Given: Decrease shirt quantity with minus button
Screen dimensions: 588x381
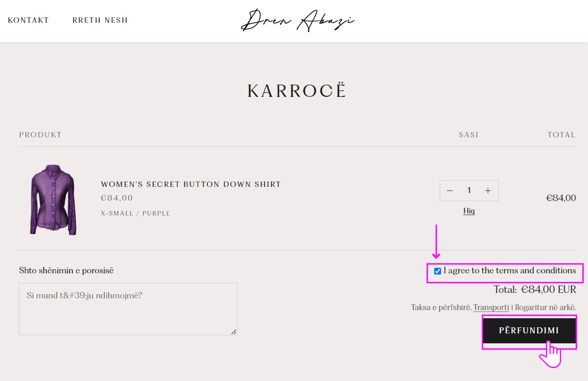Looking at the screenshot, I should pos(450,190).
